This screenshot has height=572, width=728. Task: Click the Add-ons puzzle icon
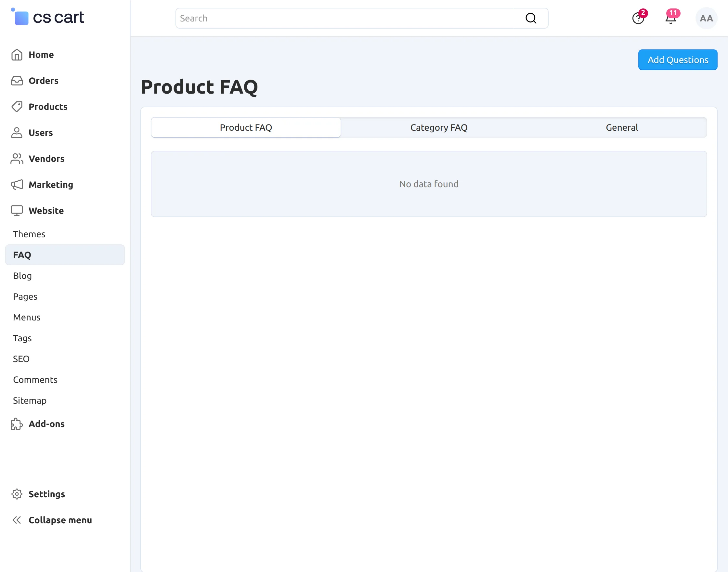(x=17, y=424)
